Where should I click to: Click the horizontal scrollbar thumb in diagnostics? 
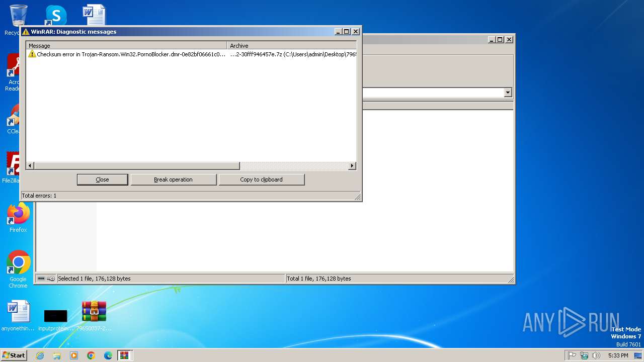click(137, 166)
